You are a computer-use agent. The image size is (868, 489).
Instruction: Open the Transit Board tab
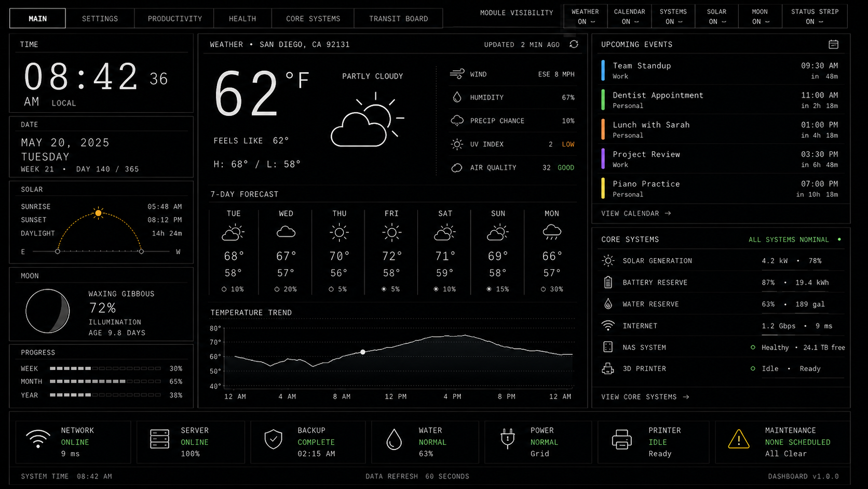coord(398,18)
